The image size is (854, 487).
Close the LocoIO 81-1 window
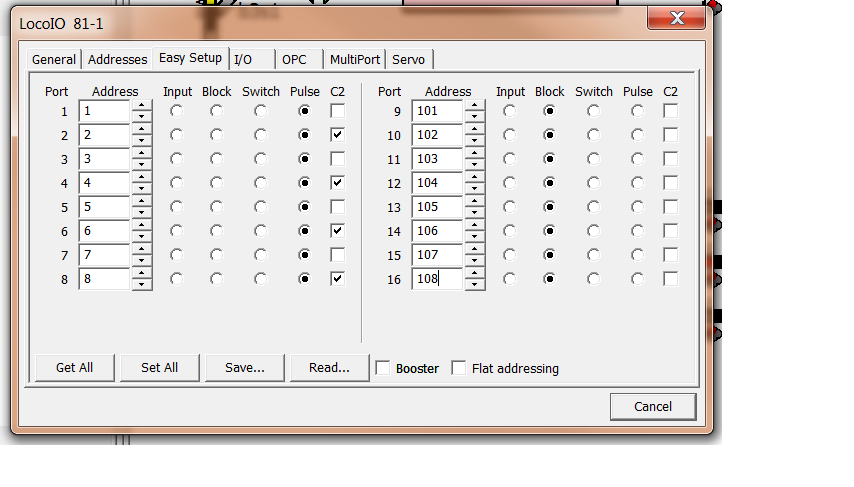677,18
